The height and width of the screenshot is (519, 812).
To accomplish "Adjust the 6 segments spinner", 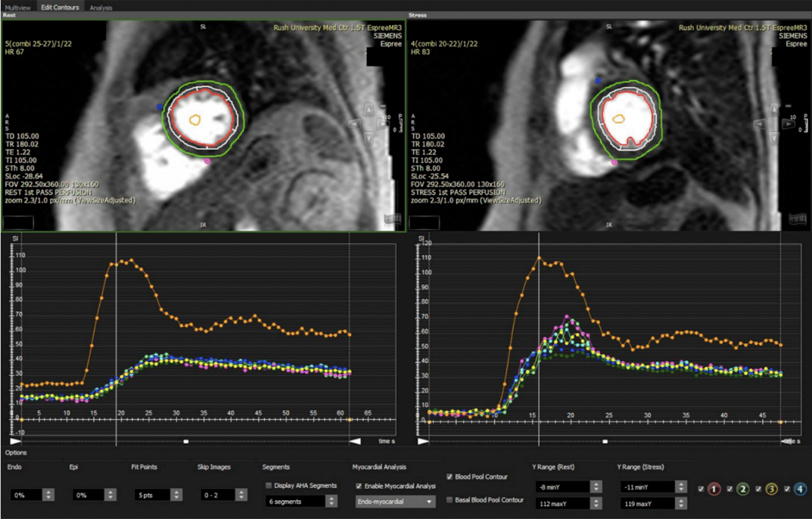I will pyautogui.click(x=331, y=502).
